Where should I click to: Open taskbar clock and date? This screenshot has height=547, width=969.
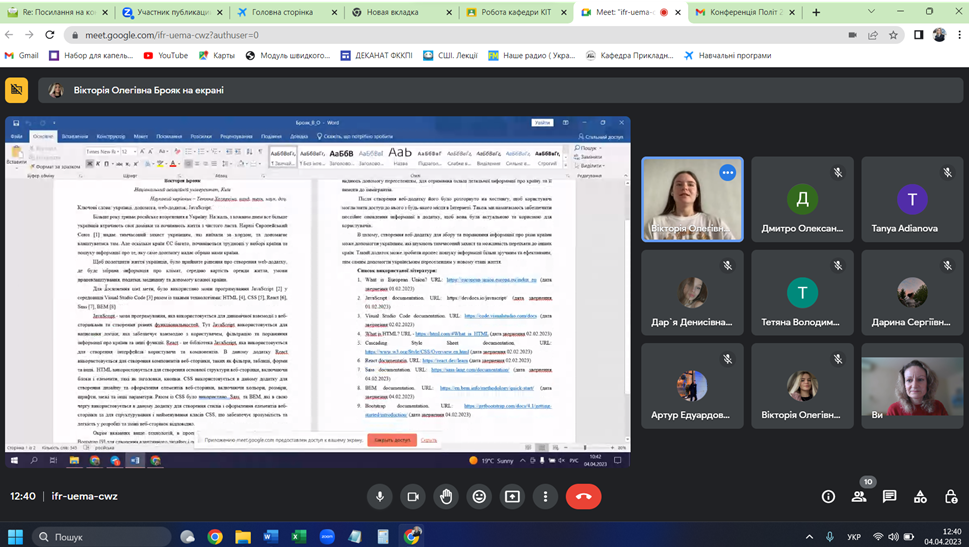[942, 536]
